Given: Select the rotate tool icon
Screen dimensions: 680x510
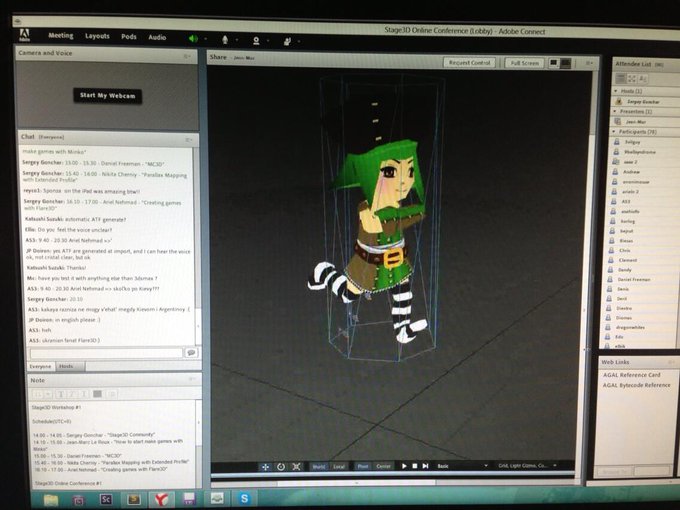Looking at the screenshot, I should point(281,467).
